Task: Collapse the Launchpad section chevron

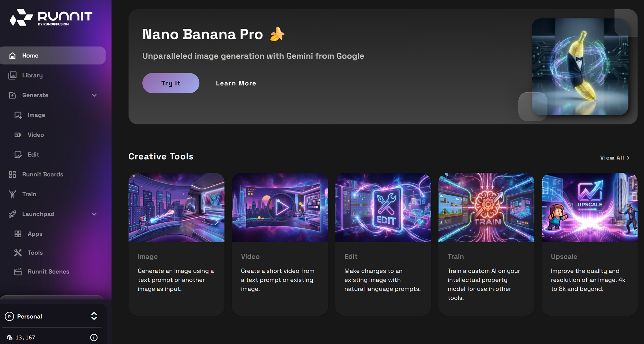Action: (x=94, y=214)
